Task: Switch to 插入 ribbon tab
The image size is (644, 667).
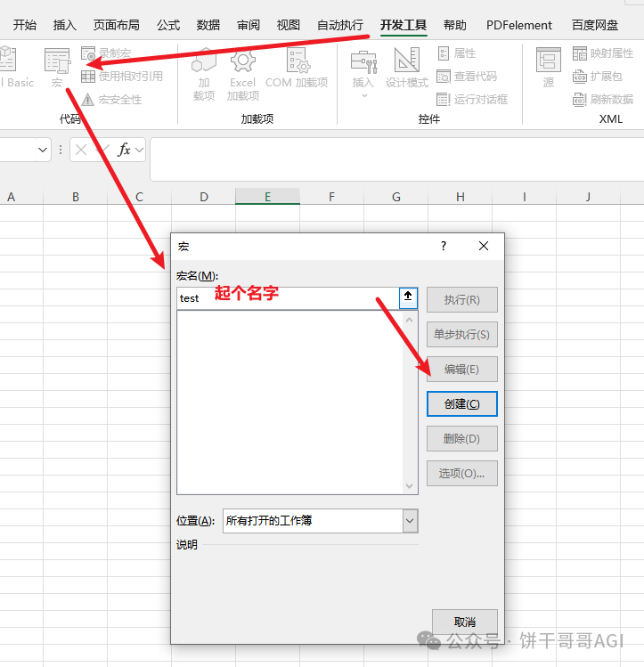Action: coord(65,25)
